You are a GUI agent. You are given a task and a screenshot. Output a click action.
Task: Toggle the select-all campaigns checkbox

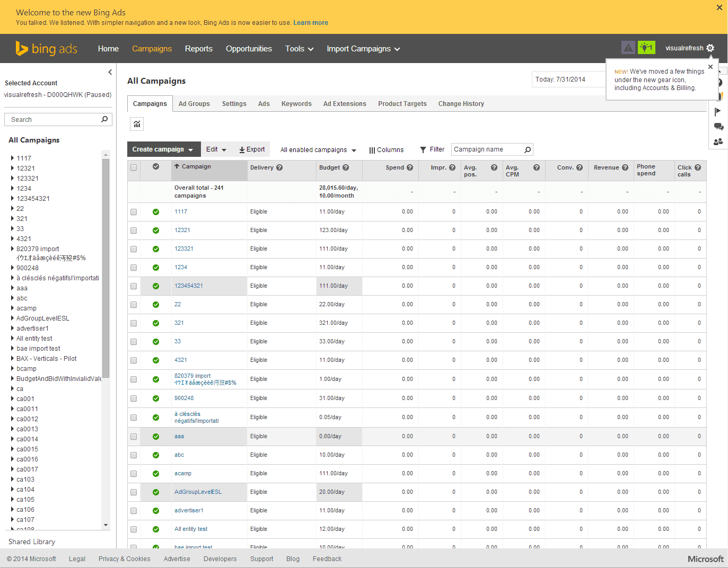[134, 167]
